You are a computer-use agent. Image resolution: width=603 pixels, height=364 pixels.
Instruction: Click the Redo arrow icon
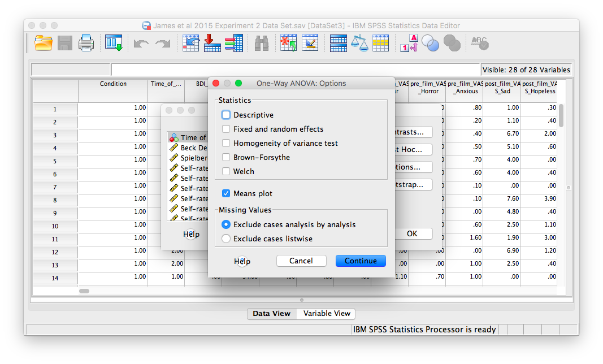coord(163,44)
